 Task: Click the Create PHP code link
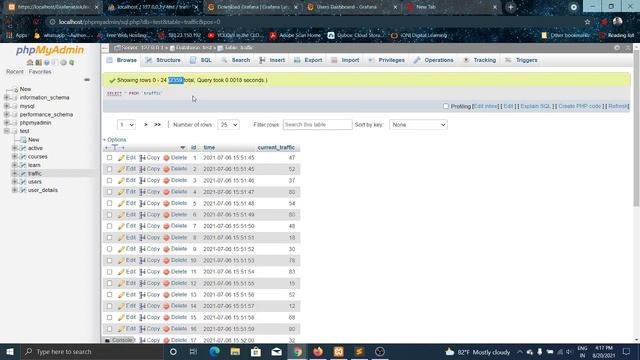[580, 106]
